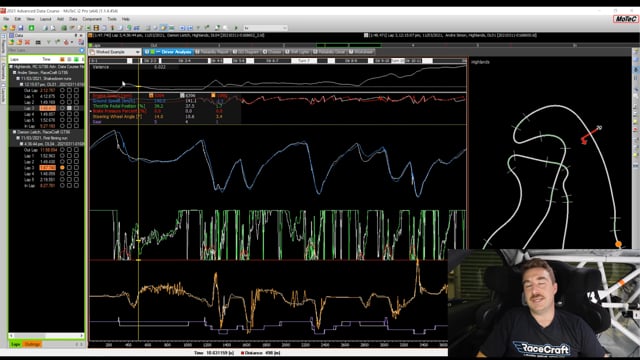Open the main toolbar combo box
640x360 pixels.
265,28
